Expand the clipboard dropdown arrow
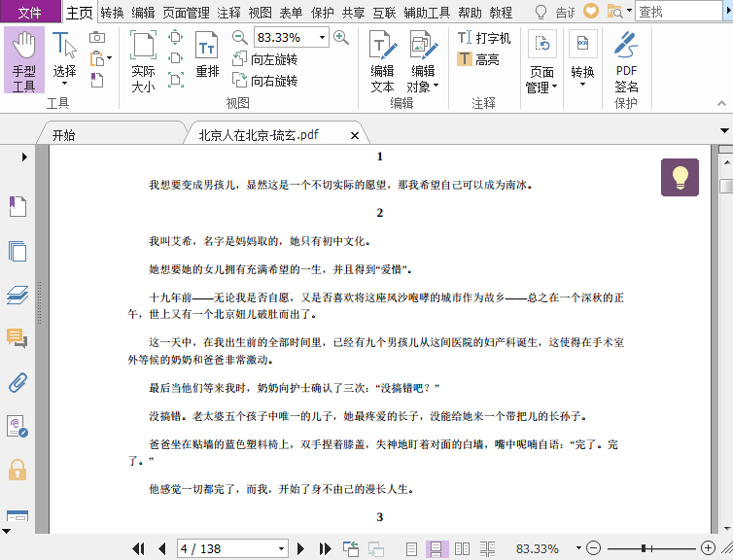733x560 pixels. 110,58
